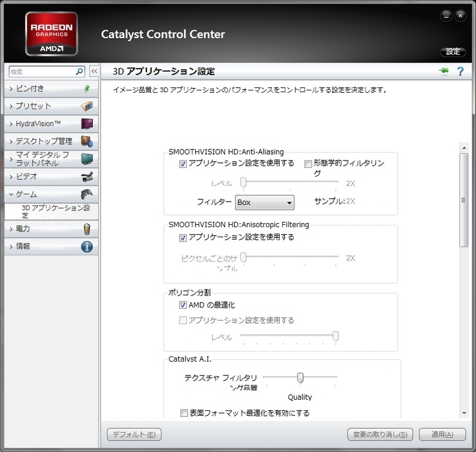Click the blue information icon
Screen dimensions: 476x452
[x=87, y=247]
